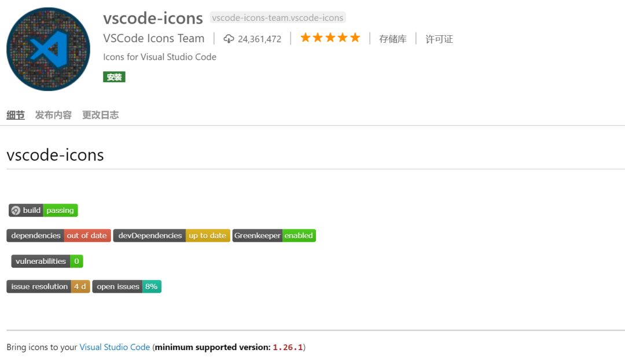
Task: Click the VSCode Icons Team publisher name
Action: 153,39
